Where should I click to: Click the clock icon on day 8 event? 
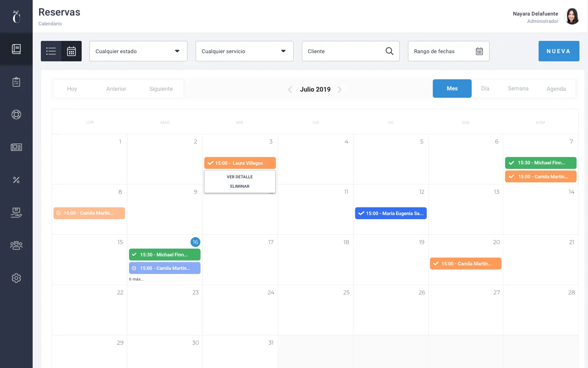click(x=58, y=213)
